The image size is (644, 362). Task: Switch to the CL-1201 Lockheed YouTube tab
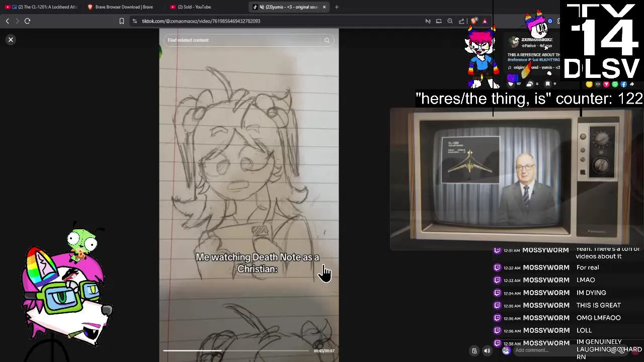pos(41,7)
